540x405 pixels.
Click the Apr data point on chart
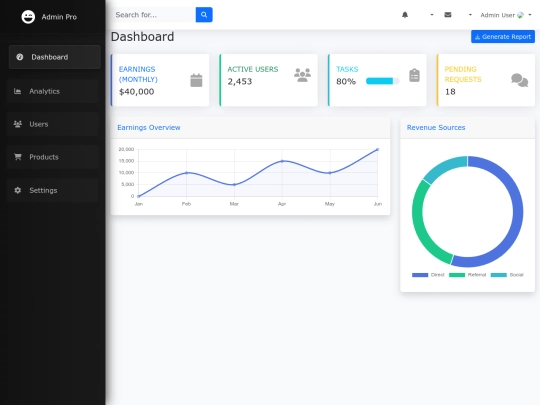[x=282, y=161]
